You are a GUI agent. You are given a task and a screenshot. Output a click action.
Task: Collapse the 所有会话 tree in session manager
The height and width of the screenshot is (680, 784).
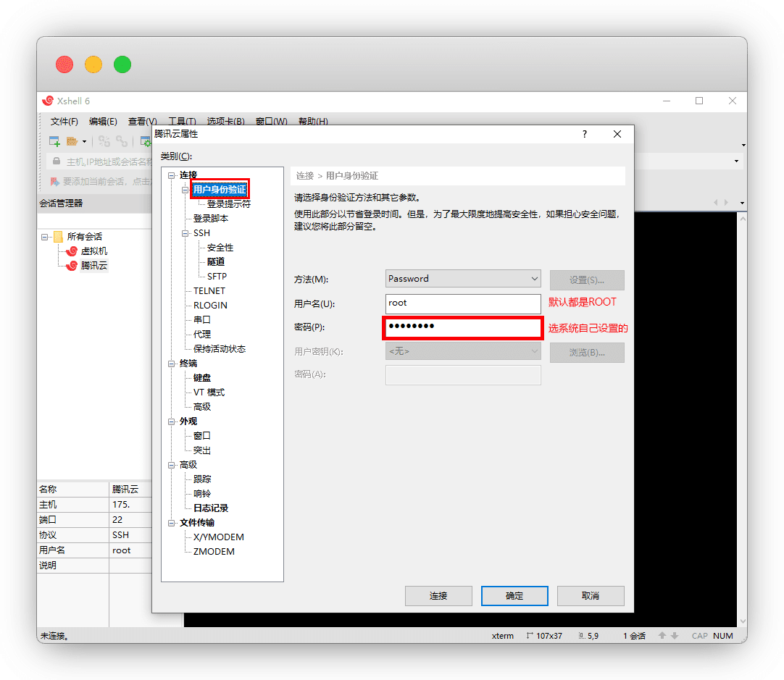point(45,237)
